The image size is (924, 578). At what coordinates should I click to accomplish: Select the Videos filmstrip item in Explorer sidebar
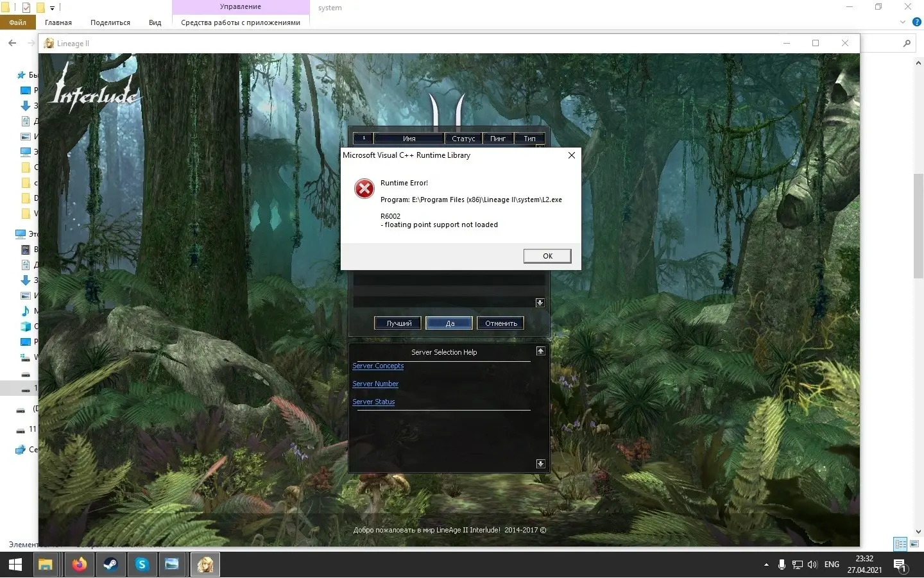point(26,250)
